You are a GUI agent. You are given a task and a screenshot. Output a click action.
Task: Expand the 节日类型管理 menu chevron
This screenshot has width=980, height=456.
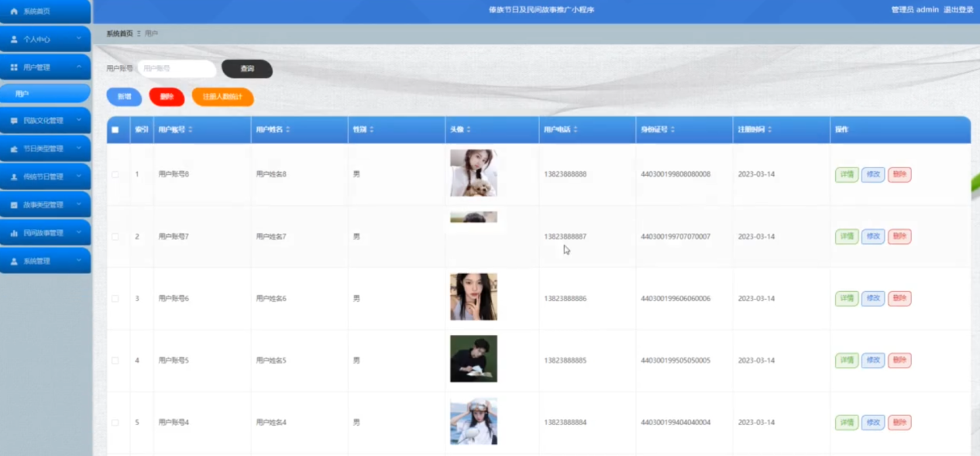78,149
